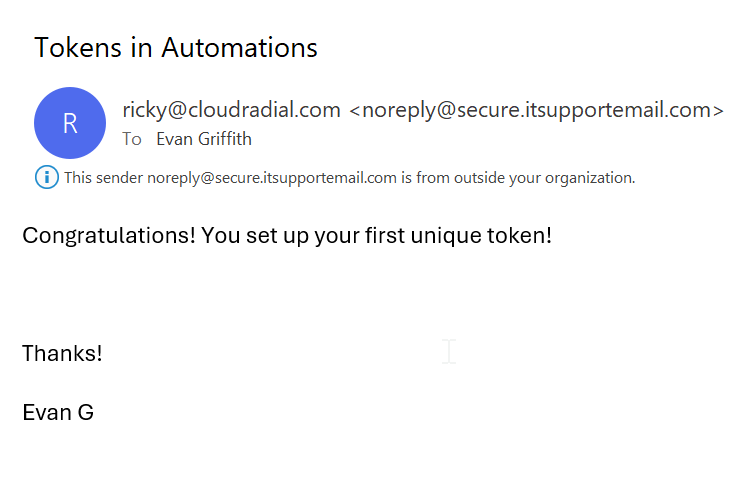Viewport: 742px width, 483px height.
Task: Click the "Evan G" signature
Action: click(x=58, y=413)
